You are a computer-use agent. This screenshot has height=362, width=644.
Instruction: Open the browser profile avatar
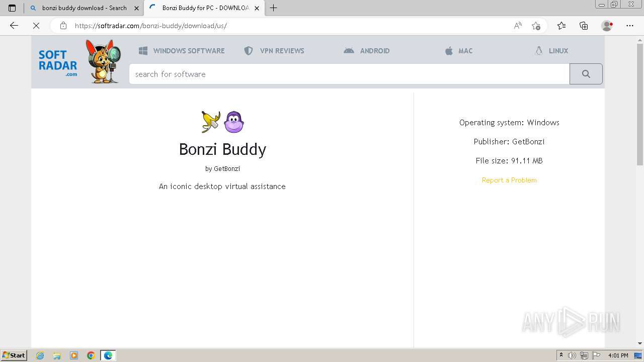click(607, 26)
